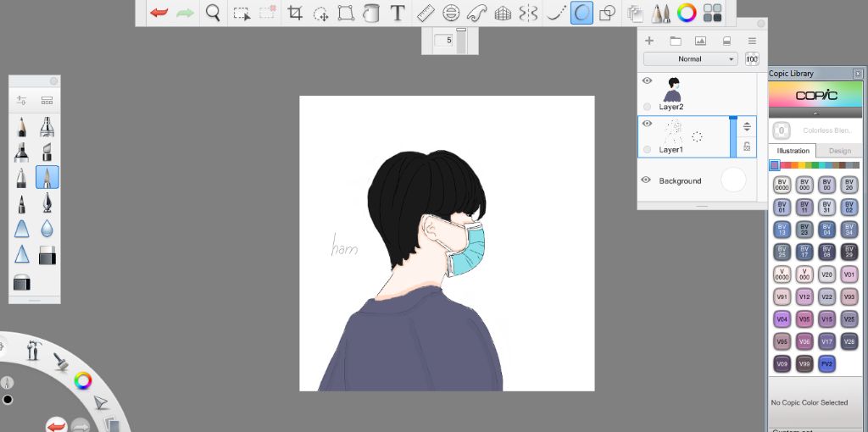Toggle the Symmetry tool

(x=529, y=13)
